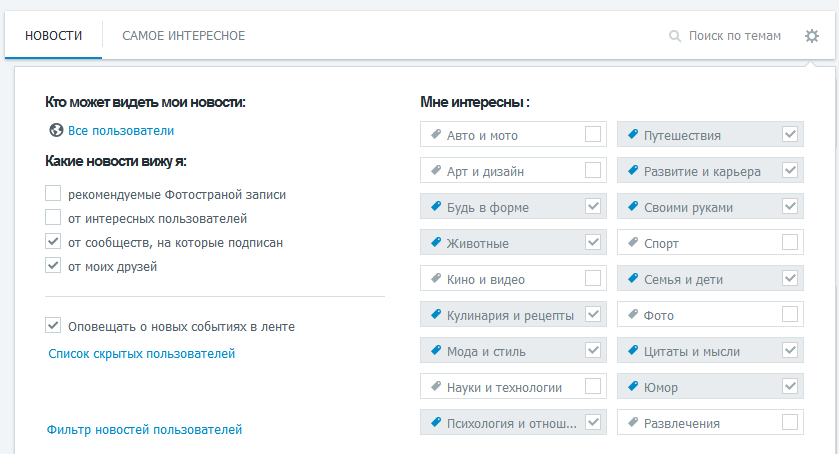
Task: Toggle Оповещать о новых событиях в ленте
Action: [53, 325]
